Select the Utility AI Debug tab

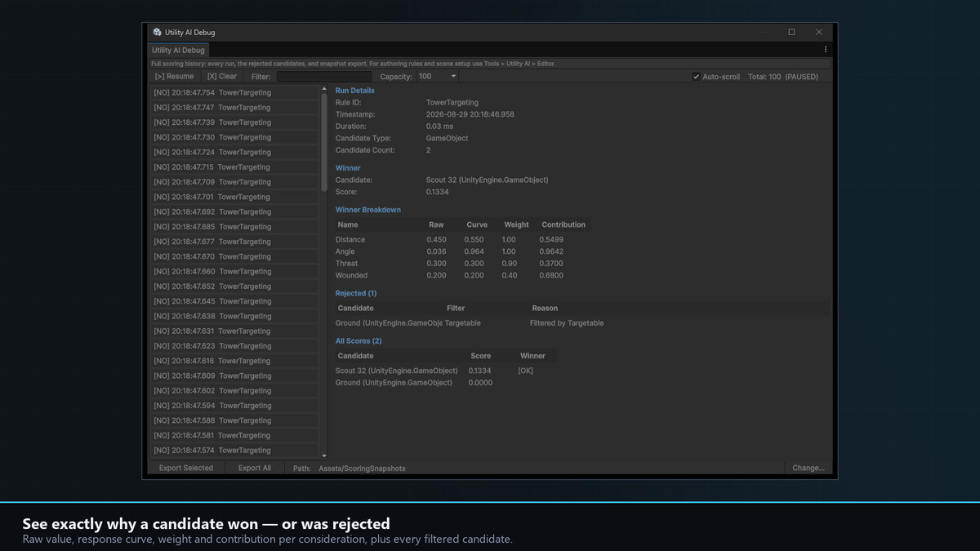[178, 50]
